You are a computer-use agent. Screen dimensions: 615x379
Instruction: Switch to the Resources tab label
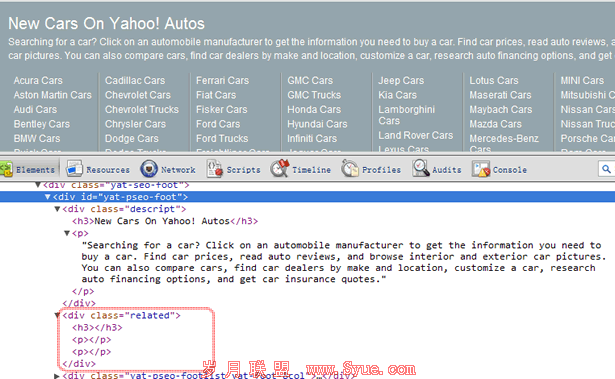click(x=108, y=170)
